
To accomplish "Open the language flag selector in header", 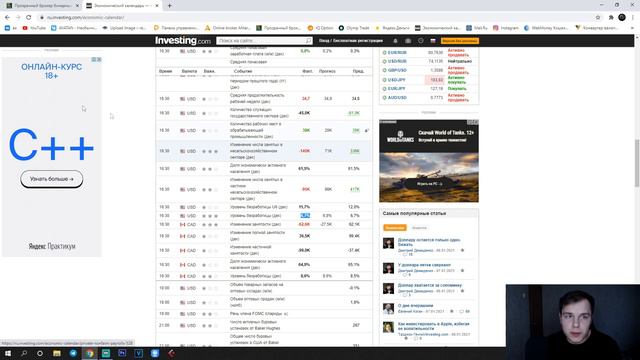I will click(433, 41).
